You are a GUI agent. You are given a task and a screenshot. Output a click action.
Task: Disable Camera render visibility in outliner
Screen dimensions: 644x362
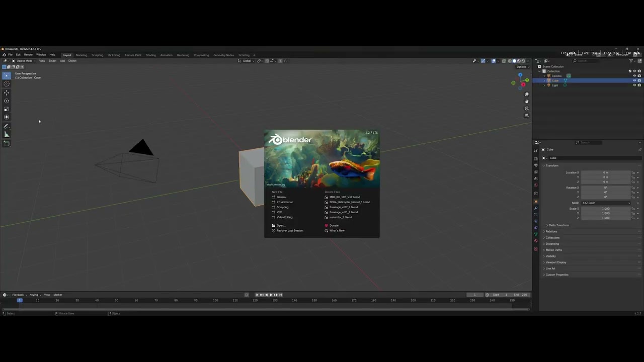[x=639, y=76]
